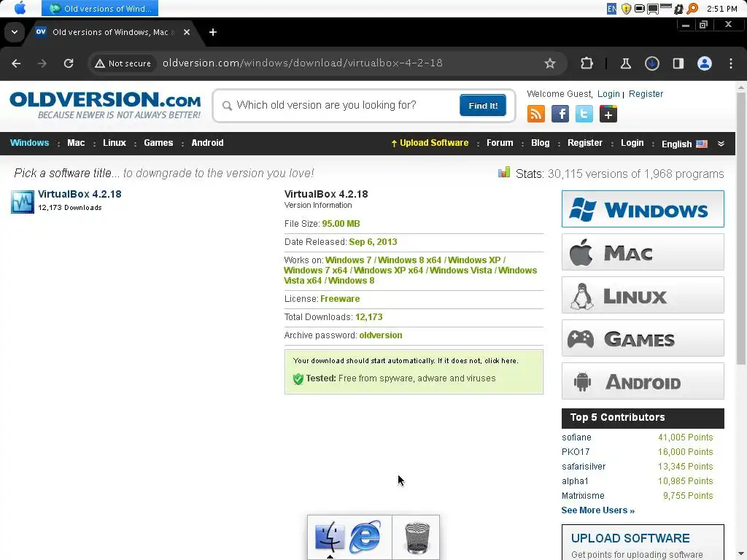Go forward with the arrow button
This screenshot has height=560, width=747.
tap(42, 63)
